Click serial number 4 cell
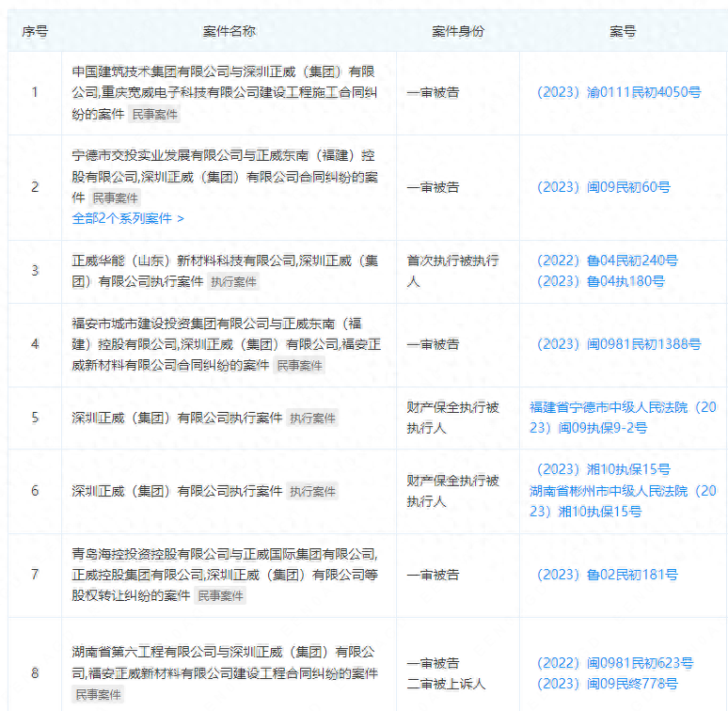Viewport: 728px width, 711px height. click(35, 344)
